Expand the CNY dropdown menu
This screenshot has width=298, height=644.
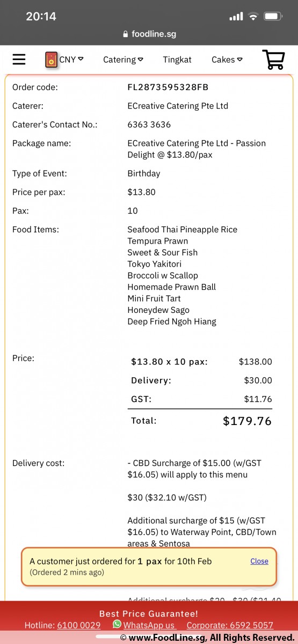pyautogui.click(x=71, y=60)
